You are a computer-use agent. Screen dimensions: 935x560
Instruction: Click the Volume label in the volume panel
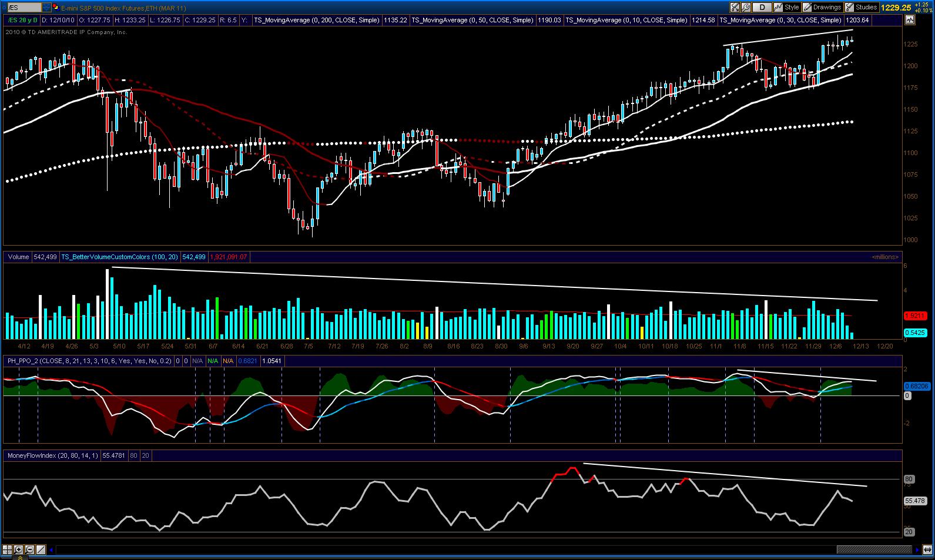coord(18,257)
